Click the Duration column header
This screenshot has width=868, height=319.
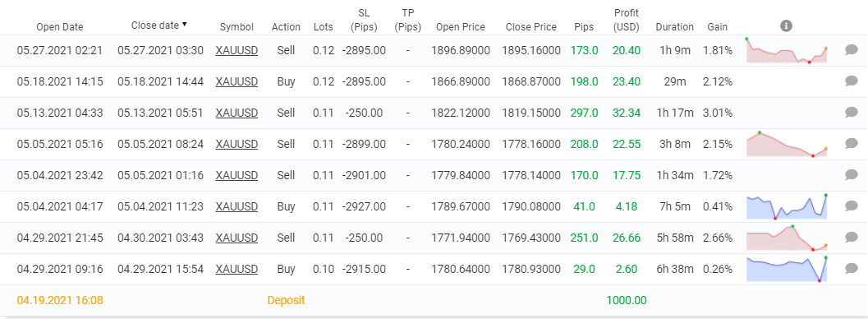674,26
